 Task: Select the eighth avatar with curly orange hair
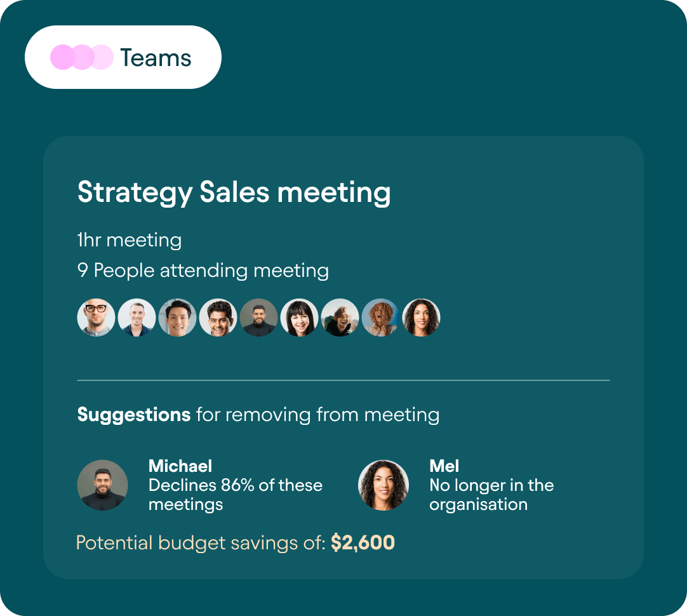coord(381,318)
